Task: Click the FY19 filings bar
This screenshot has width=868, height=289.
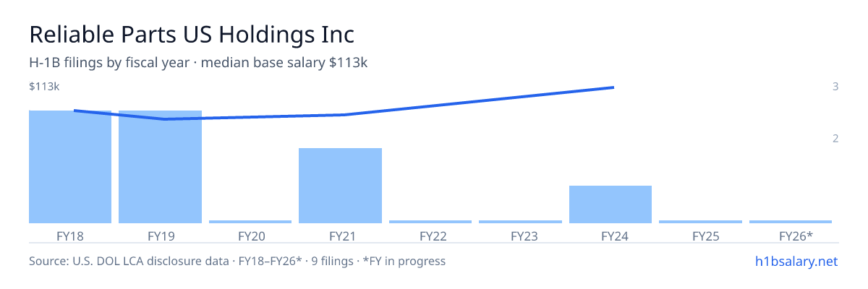Action: (160, 167)
